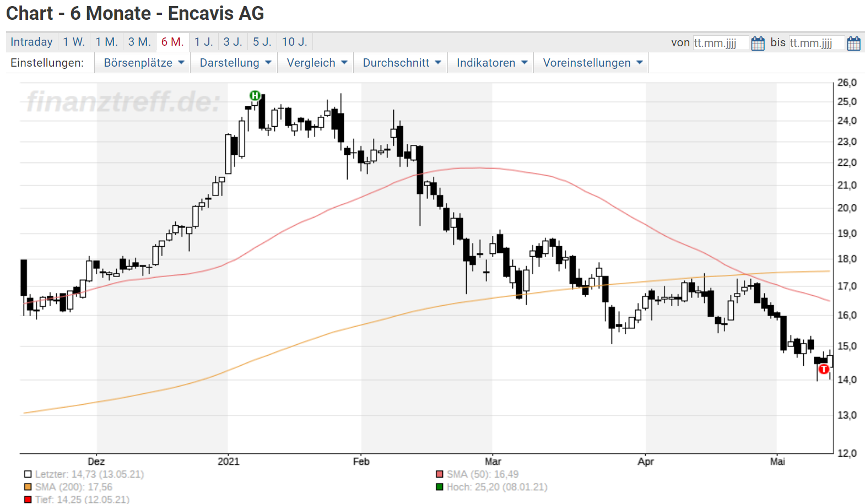Expand the Börsenplätze dropdown
This screenshot has height=504, width=865.
[x=143, y=63]
